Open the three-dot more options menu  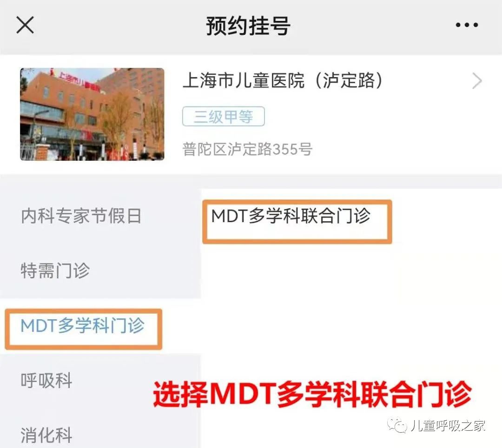click(467, 25)
